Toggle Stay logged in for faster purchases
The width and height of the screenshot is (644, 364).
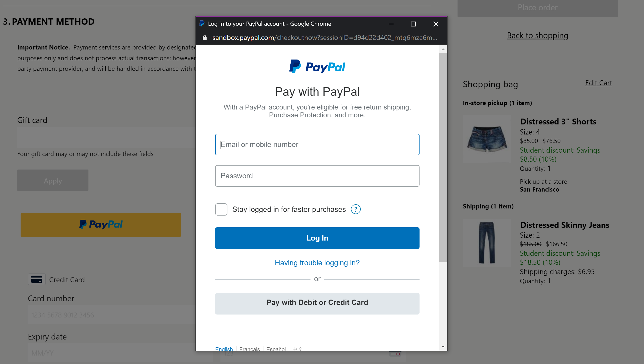tap(221, 209)
